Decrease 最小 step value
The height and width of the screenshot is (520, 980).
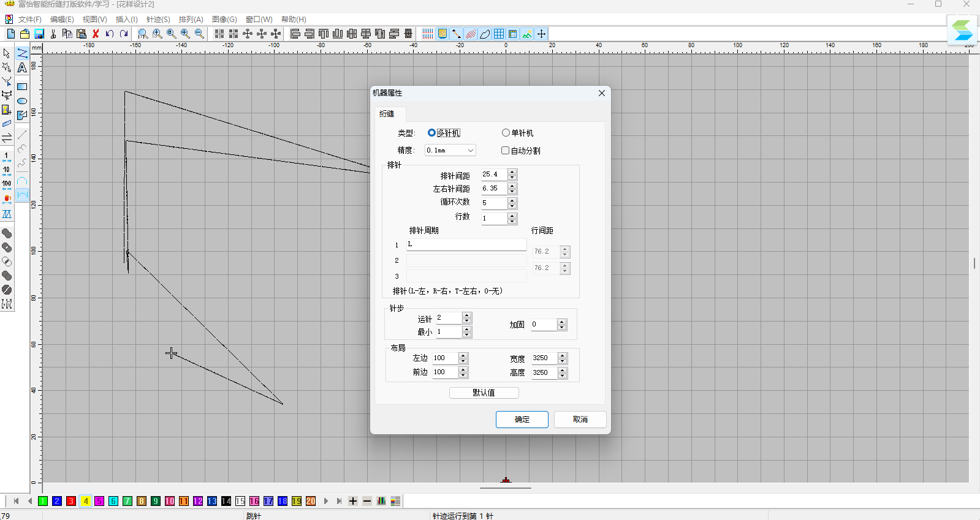point(467,335)
